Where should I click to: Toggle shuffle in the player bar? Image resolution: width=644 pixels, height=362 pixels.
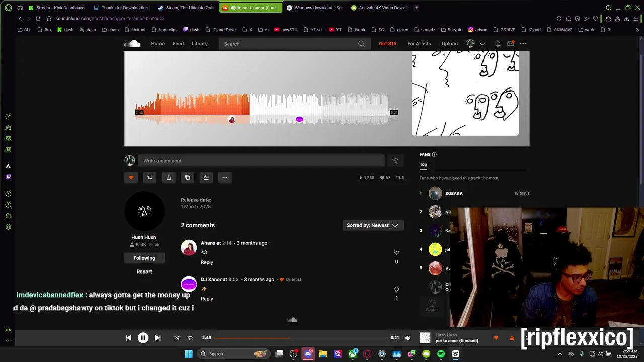click(x=177, y=338)
